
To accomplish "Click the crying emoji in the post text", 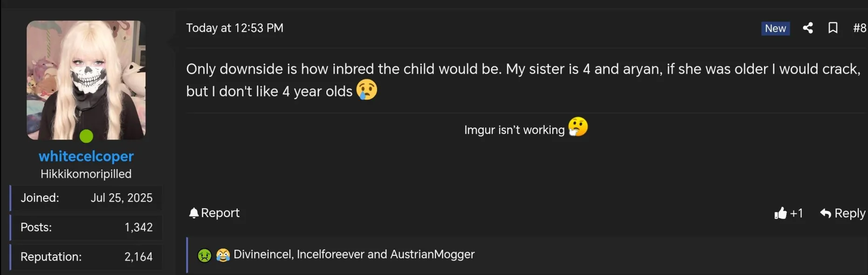I will pyautogui.click(x=367, y=89).
